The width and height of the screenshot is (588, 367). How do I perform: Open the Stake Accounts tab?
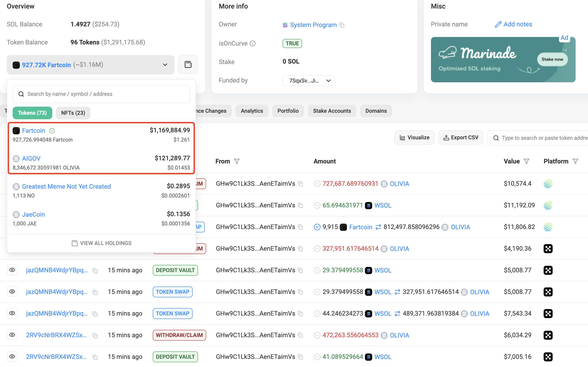tap(332, 111)
